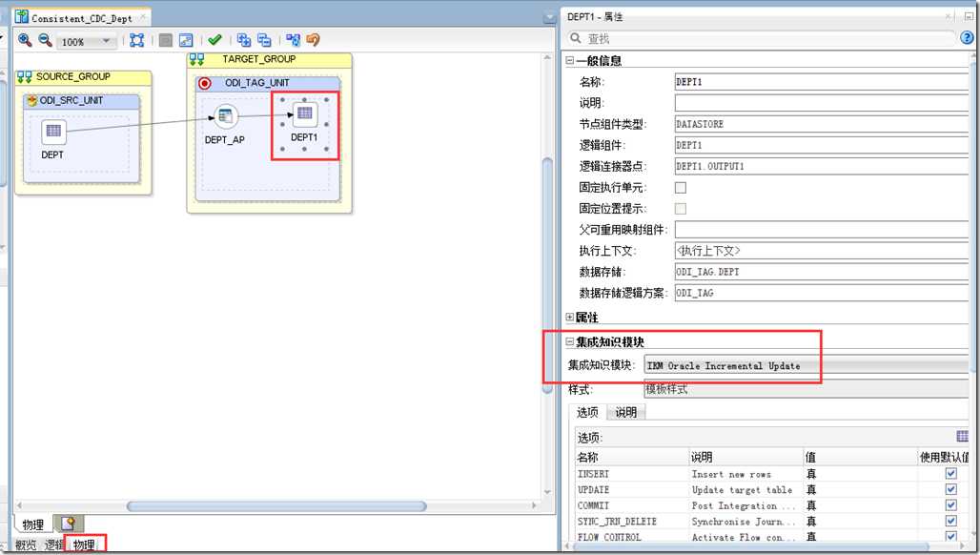The width and height of the screenshot is (980, 555).
Task: Open the 概览 overview tab
Action: click(26, 545)
